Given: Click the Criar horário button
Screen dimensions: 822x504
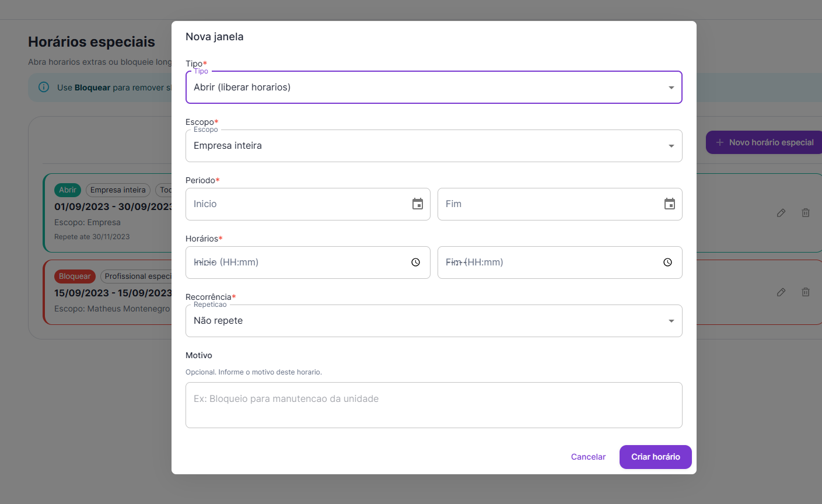Looking at the screenshot, I should [x=656, y=457].
